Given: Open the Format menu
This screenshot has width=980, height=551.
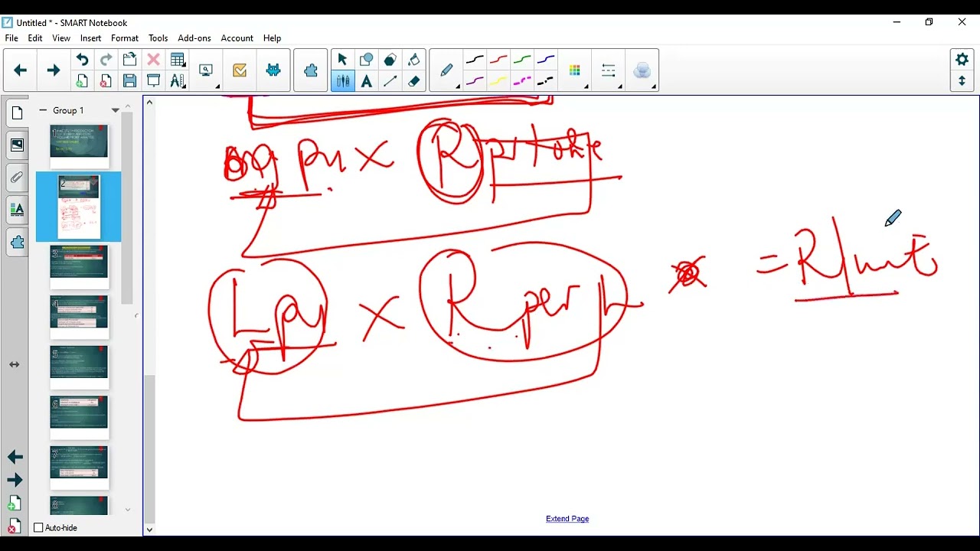Looking at the screenshot, I should point(125,38).
